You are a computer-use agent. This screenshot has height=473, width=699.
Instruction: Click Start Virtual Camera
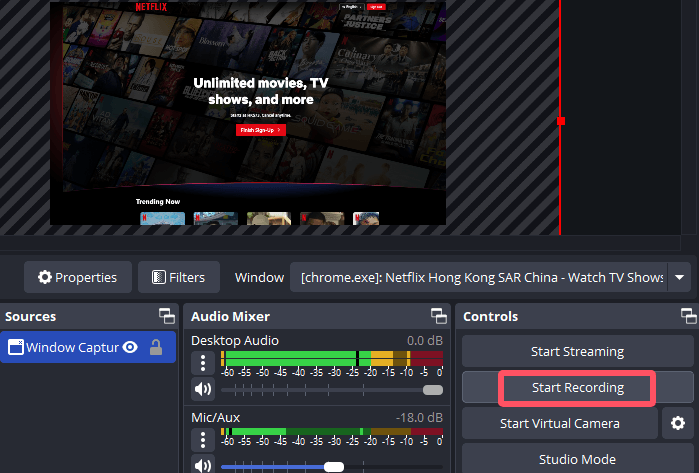point(559,423)
